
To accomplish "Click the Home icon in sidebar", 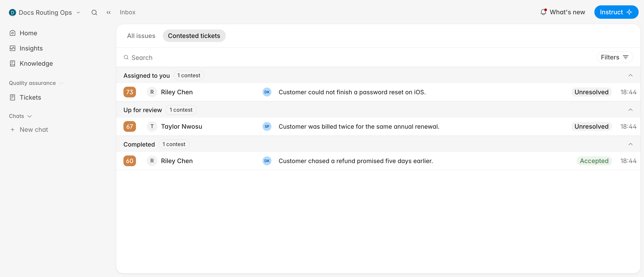I will pos(13,33).
